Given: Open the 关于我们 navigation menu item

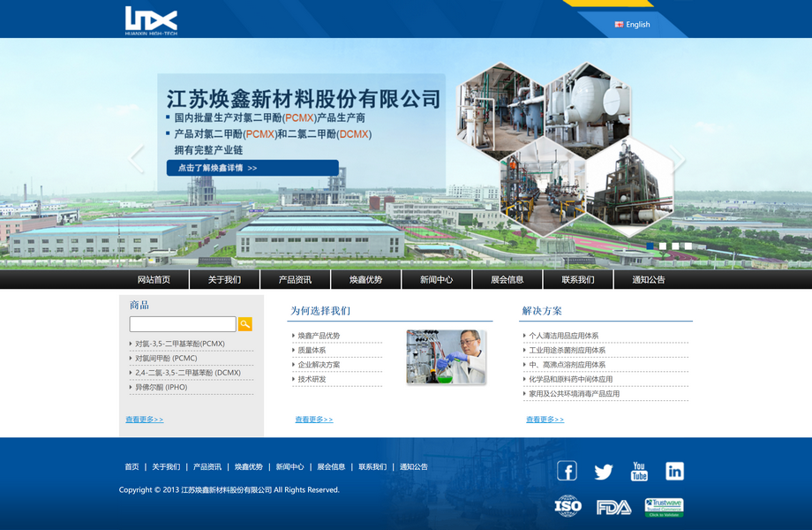Looking at the screenshot, I should [x=224, y=280].
